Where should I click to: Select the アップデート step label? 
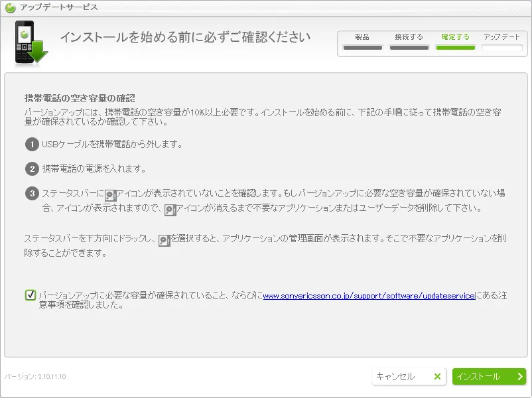(501, 37)
